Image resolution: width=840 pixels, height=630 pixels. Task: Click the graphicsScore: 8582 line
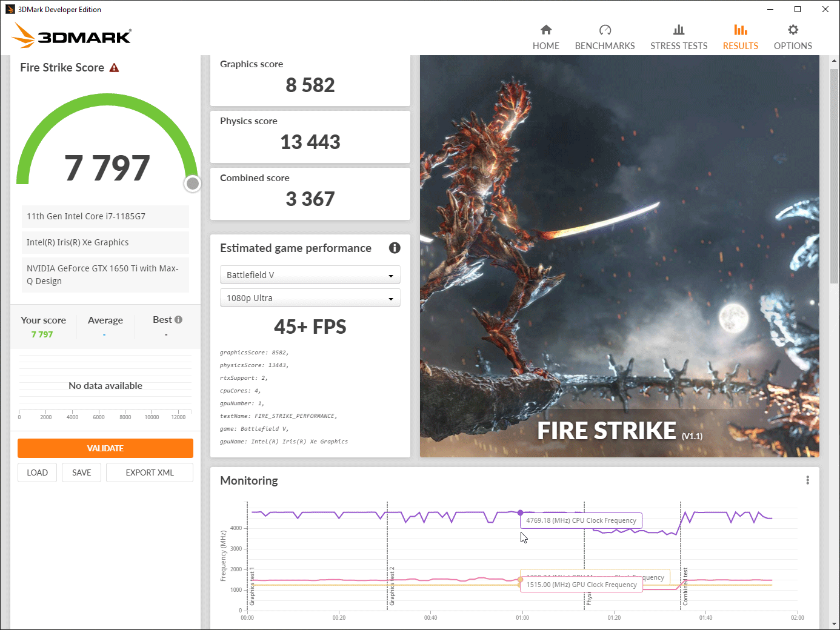[x=255, y=353]
